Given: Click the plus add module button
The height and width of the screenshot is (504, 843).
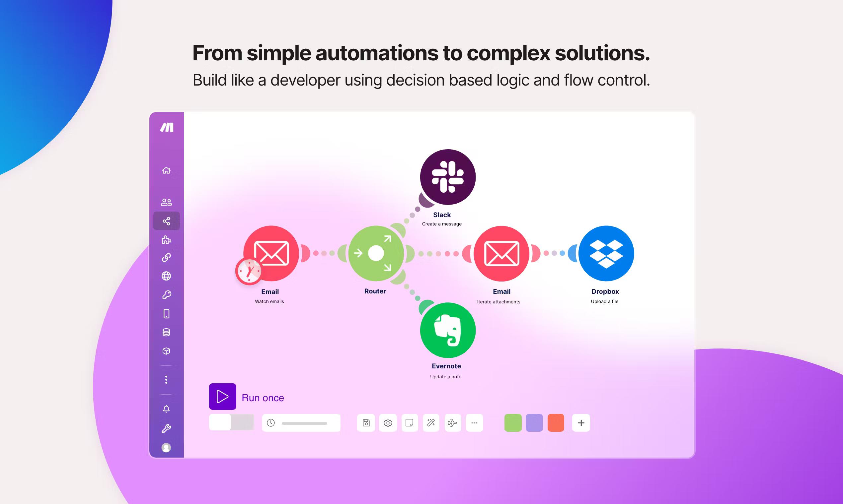Looking at the screenshot, I should [580, 423].
